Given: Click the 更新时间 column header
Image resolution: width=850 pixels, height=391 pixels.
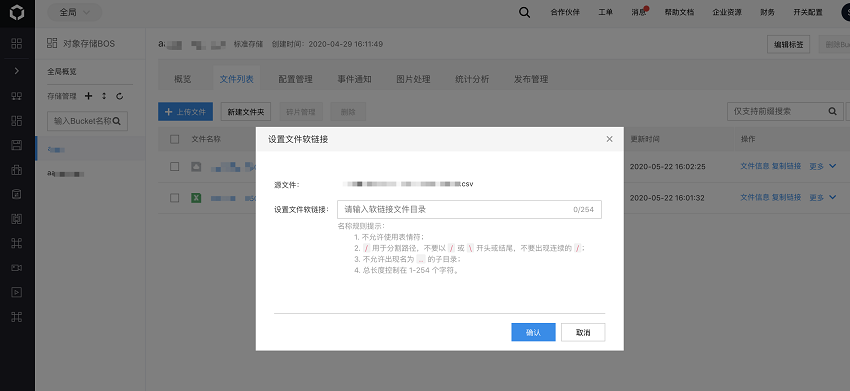Looking at the screenshot, I should (645, 139).
